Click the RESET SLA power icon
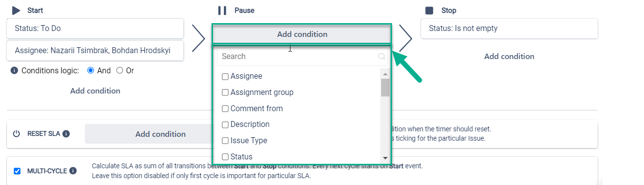Image resolution: width=644 pixels, height=185 pixels. (x=16, y=134)
